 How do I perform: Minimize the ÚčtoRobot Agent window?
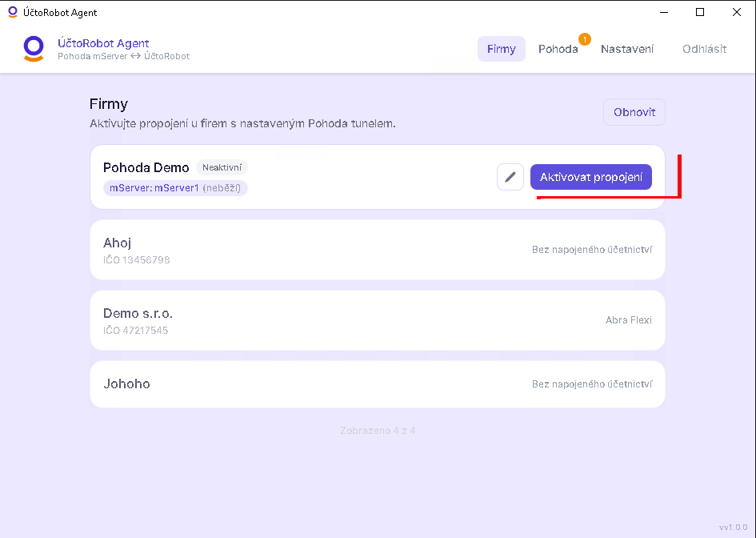pos(664,12)
